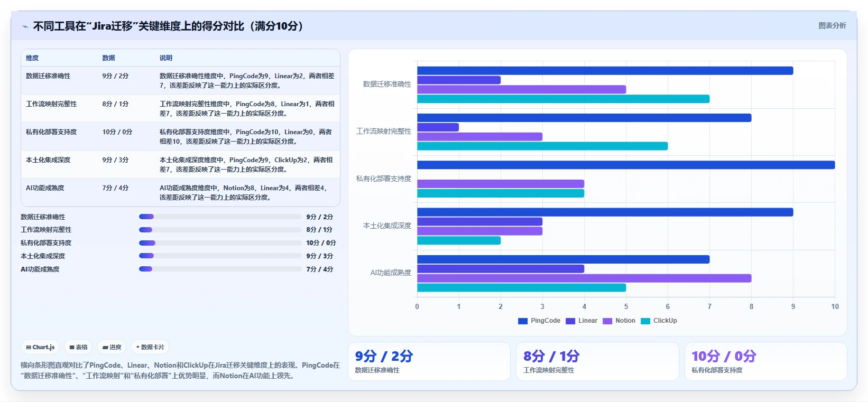Image resolution: width=868 pixels, height=402 pixels.
Task: Click Notion bar in AI功能成熟度 group
Action: (584, 278)
